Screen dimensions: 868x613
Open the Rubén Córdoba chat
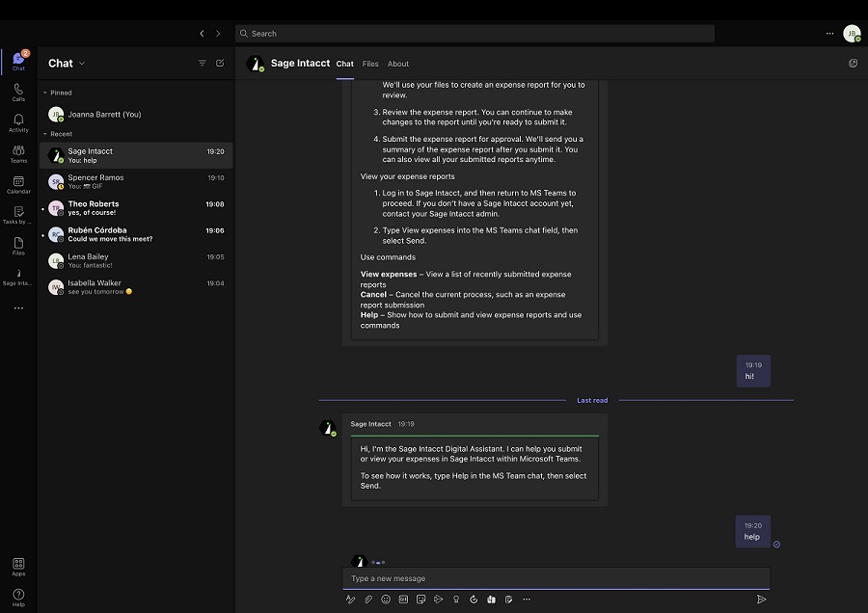click(136, 234)
